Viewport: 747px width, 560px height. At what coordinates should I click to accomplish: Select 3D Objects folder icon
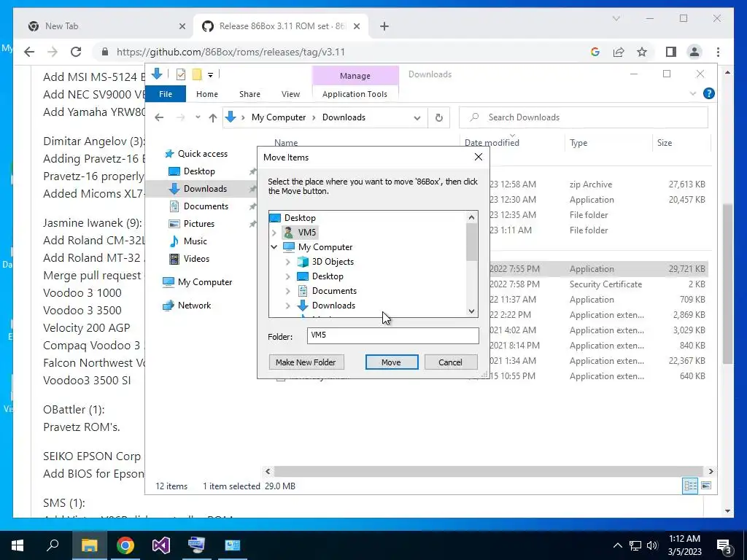tap(303, 262)
